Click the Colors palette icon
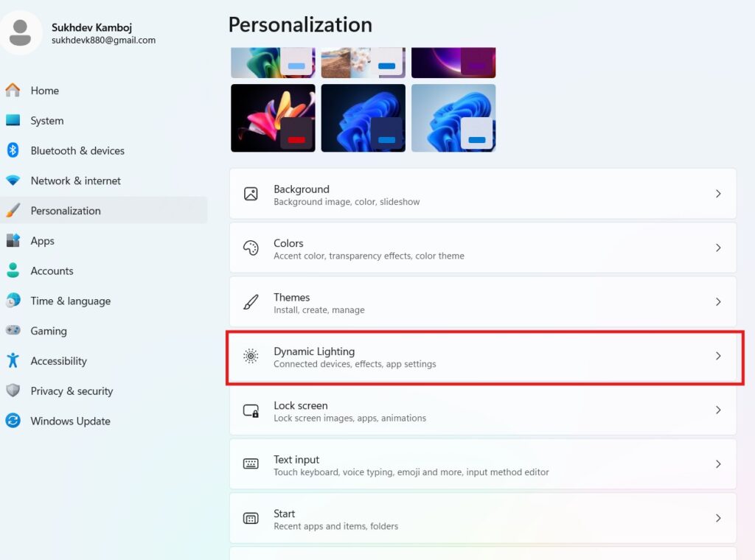The image size is (755, 560). click(251, 248)
